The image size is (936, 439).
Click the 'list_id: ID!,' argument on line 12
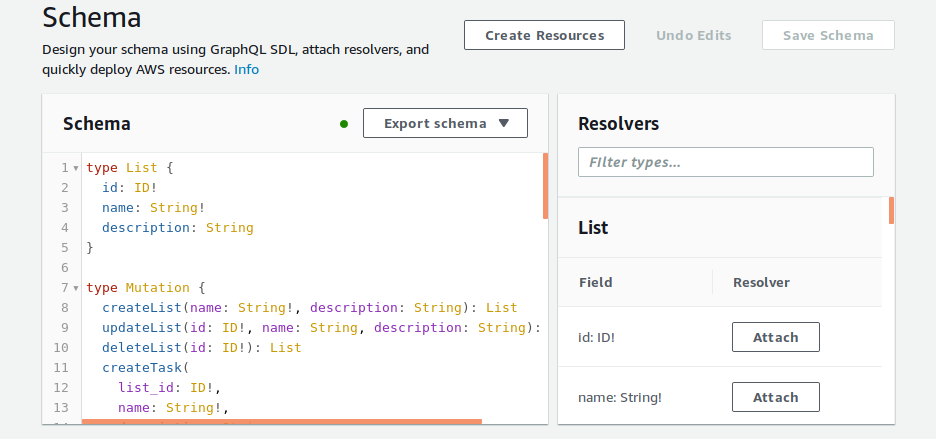170,388
